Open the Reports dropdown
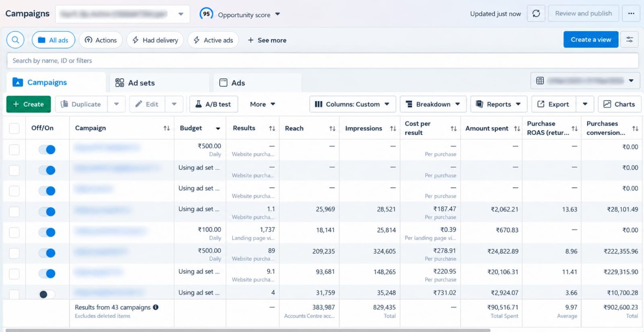644x332 pixels. (x=499, y=104)
